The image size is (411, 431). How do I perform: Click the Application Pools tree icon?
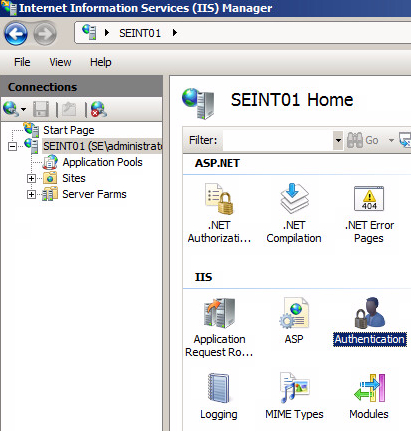50,162
